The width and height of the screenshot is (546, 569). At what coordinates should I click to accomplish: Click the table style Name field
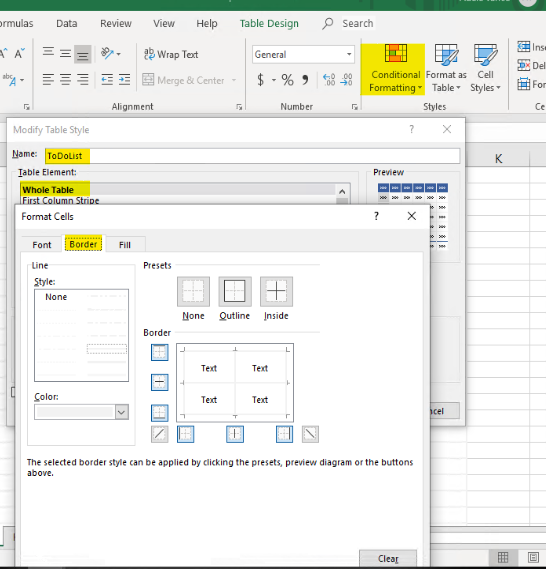(x=253, y=156)
